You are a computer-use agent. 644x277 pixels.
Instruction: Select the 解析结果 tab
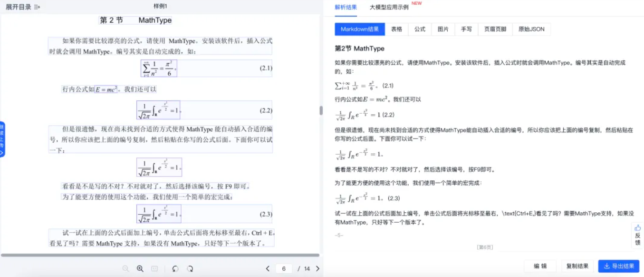(x=346, y=7)
